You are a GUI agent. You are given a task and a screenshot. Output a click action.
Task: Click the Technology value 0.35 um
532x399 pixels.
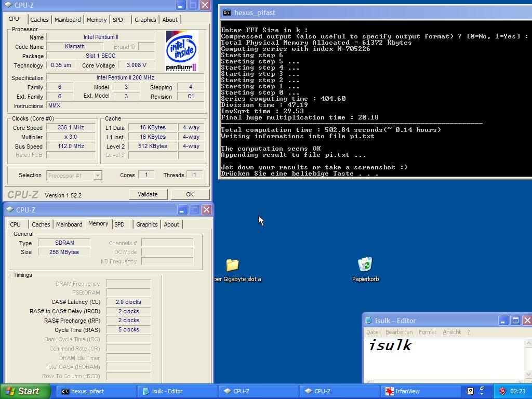[x=61, y=65]
